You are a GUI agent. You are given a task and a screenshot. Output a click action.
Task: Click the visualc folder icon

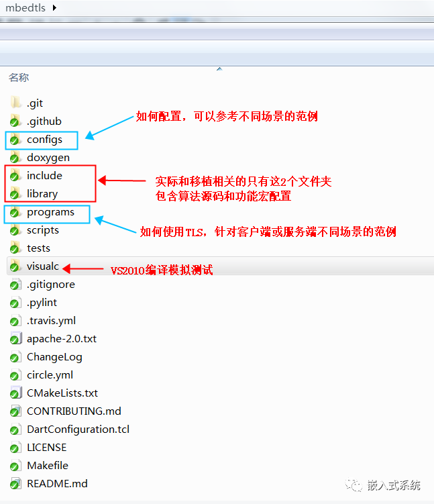pos(15,266)
